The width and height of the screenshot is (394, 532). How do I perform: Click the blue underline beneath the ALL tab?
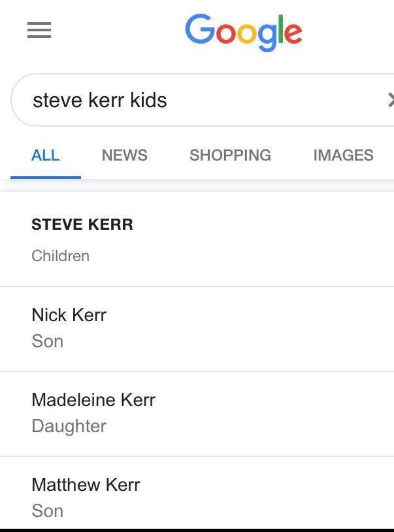click(x=46, y=177)
